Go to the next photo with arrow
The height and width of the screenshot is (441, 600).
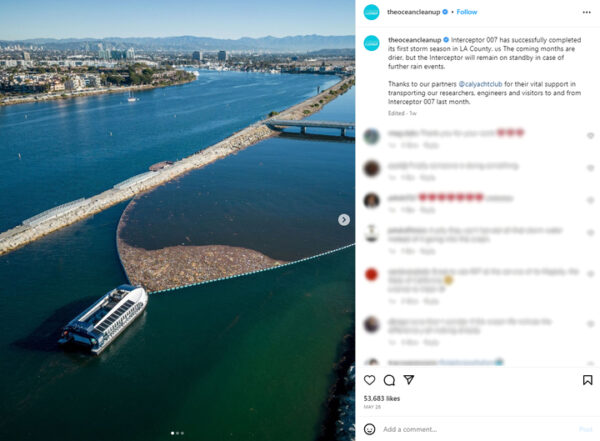344,220
